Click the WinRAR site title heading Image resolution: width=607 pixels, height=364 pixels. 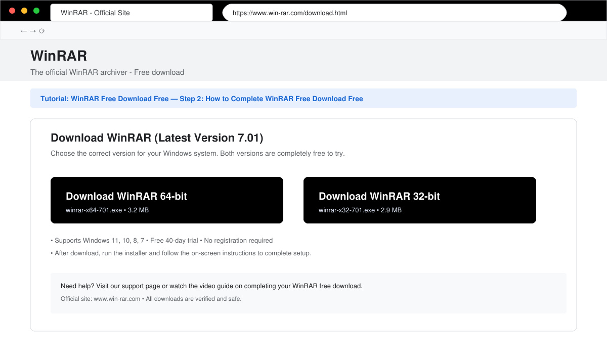click(59, 56)
